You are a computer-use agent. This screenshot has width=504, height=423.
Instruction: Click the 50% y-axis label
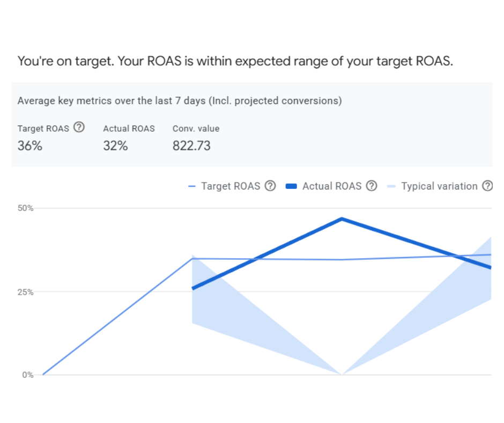coord(27,208)
